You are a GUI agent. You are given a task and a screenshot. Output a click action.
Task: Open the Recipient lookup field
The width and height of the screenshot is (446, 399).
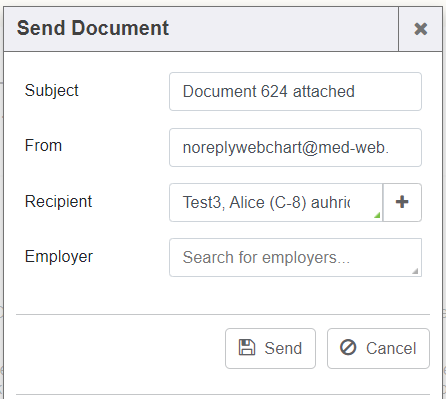[x=276, y=202]
